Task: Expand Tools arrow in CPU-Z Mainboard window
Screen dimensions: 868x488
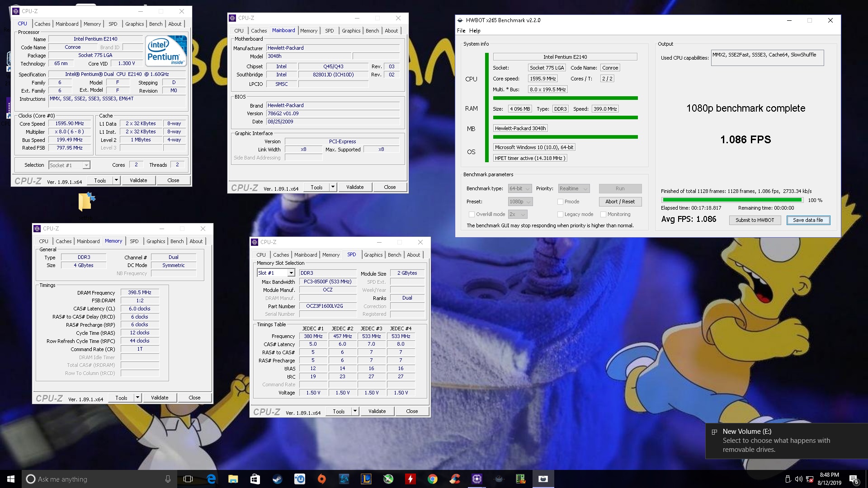Action: point(333,187)
